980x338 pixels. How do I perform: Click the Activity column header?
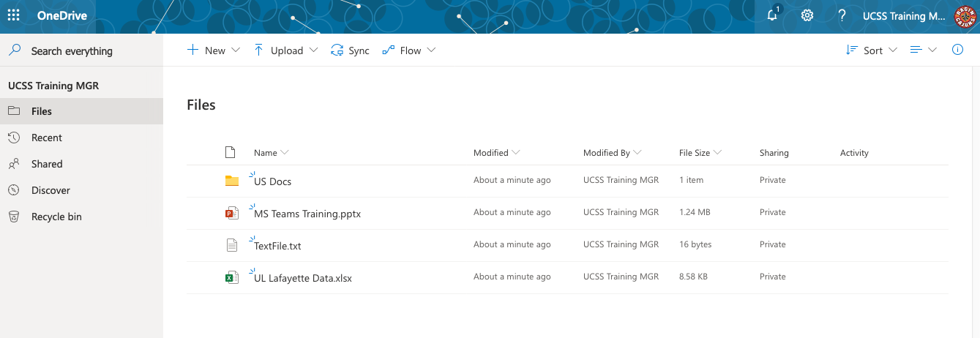coord(854,153)
